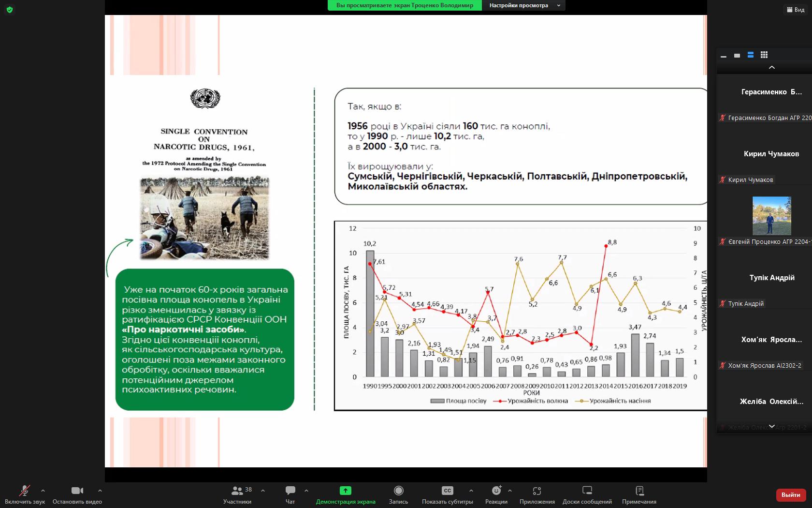Open Реакции reactions menu
Viewport: 812px width, 508px height.
click(x=496, y=495)
